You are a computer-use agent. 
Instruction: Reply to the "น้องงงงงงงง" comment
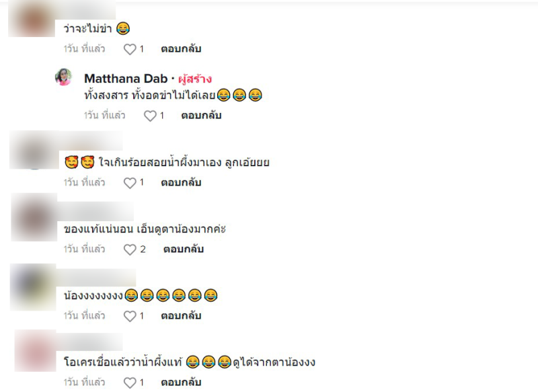pyautogui.click(x=181, y=315)
